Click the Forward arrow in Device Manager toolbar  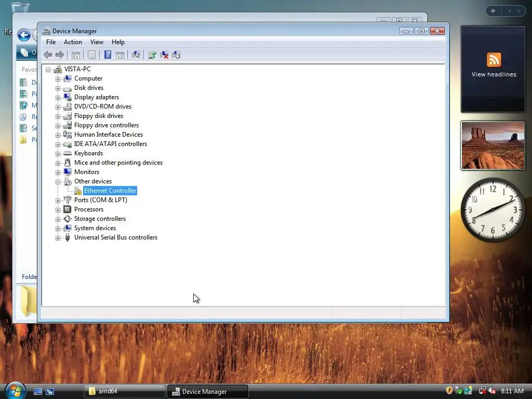(x=60, y=55)
